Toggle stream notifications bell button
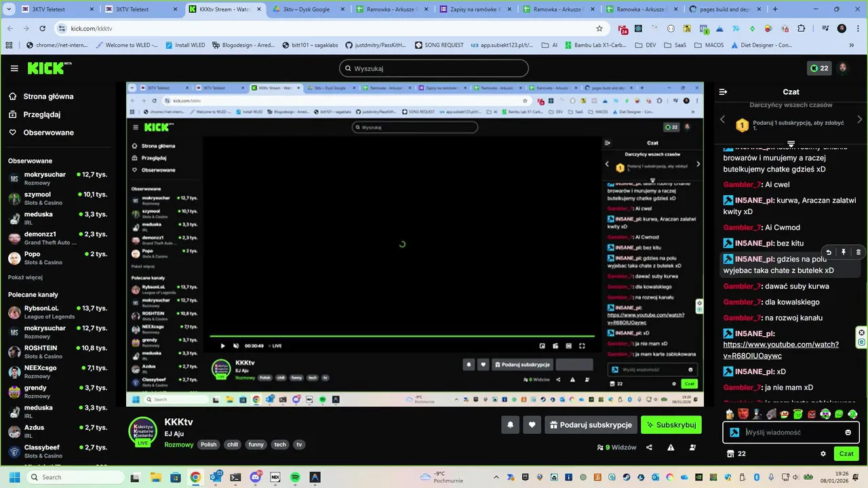 [510, 425]
